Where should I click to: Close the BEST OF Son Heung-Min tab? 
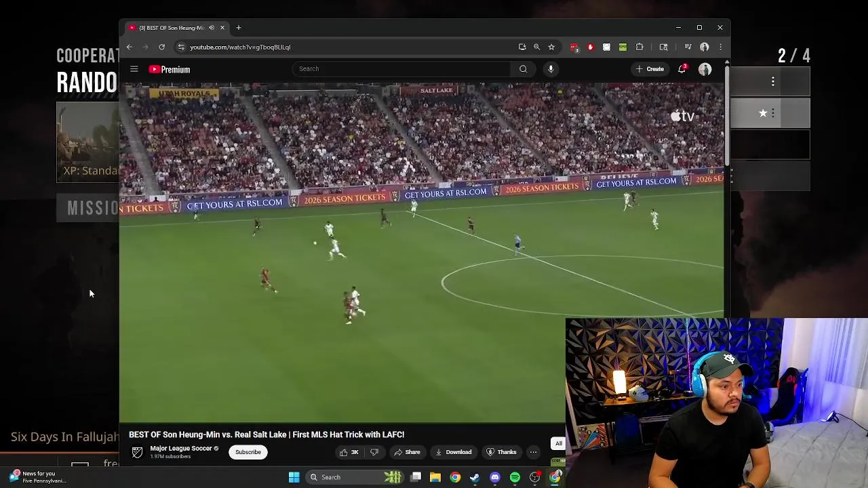222,28
